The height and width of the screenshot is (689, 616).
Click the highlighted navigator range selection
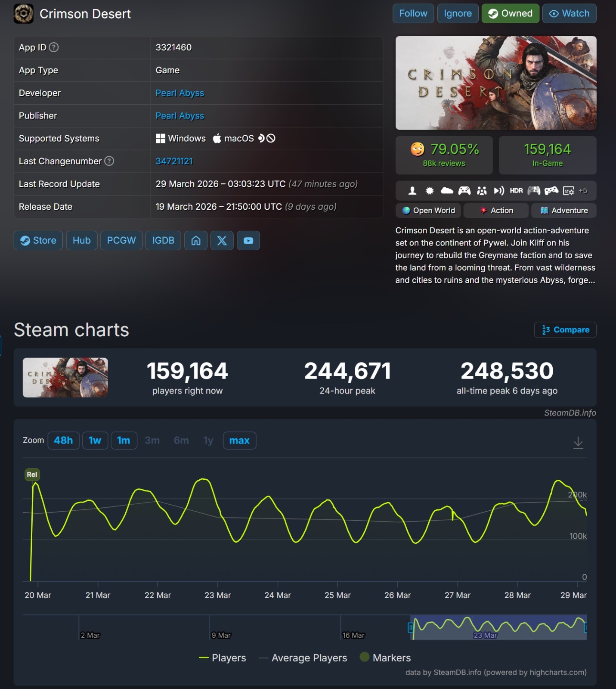498,627
